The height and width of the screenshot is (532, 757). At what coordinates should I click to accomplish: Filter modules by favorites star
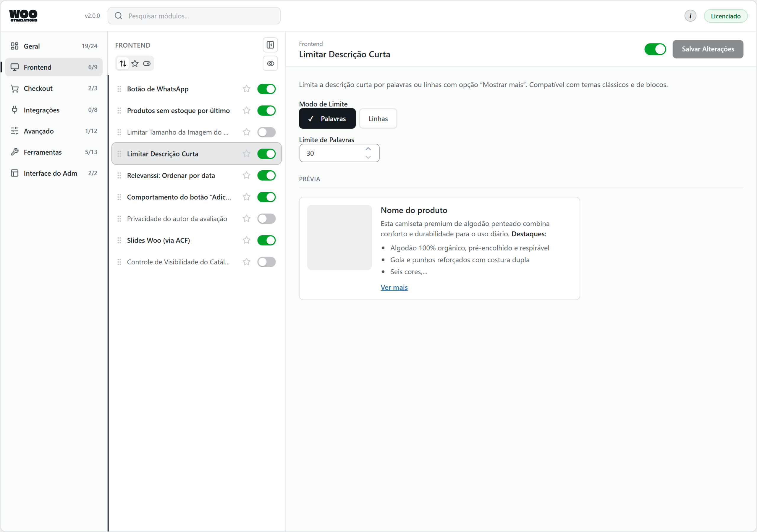click(x=135, y=64)
